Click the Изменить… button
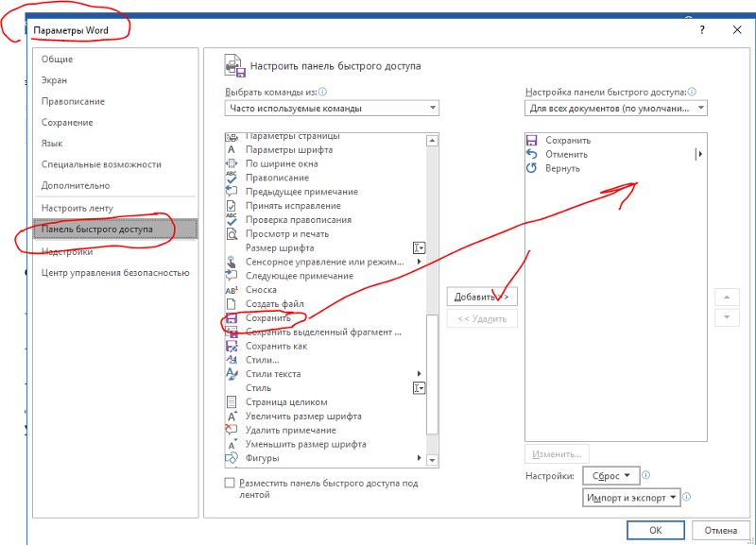 point(557,454)
